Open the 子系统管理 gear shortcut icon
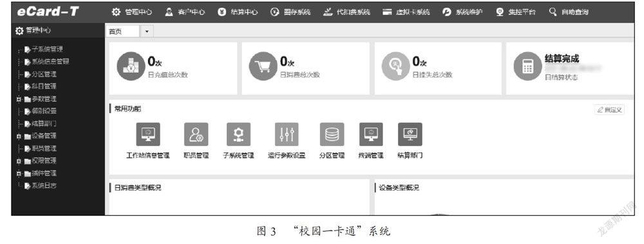 239,135
